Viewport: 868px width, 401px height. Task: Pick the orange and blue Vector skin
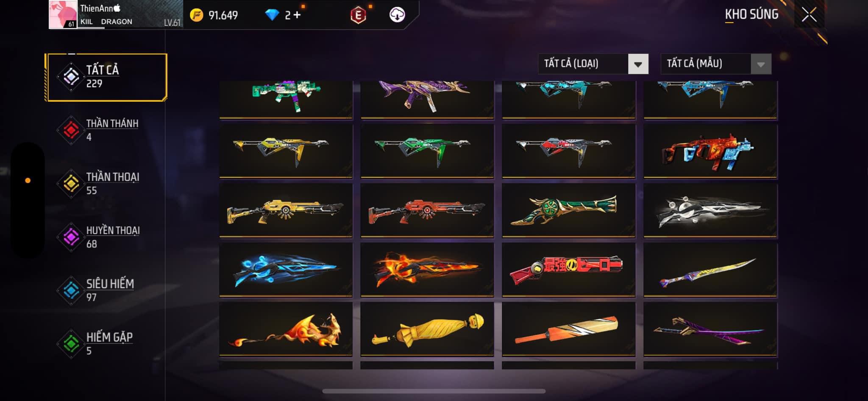tap(710, 151)
